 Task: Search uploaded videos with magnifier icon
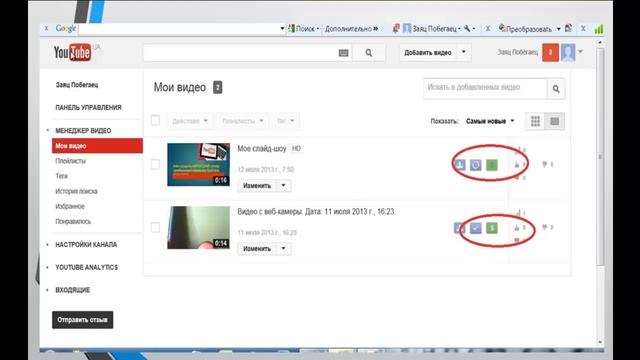pos(556,89)
